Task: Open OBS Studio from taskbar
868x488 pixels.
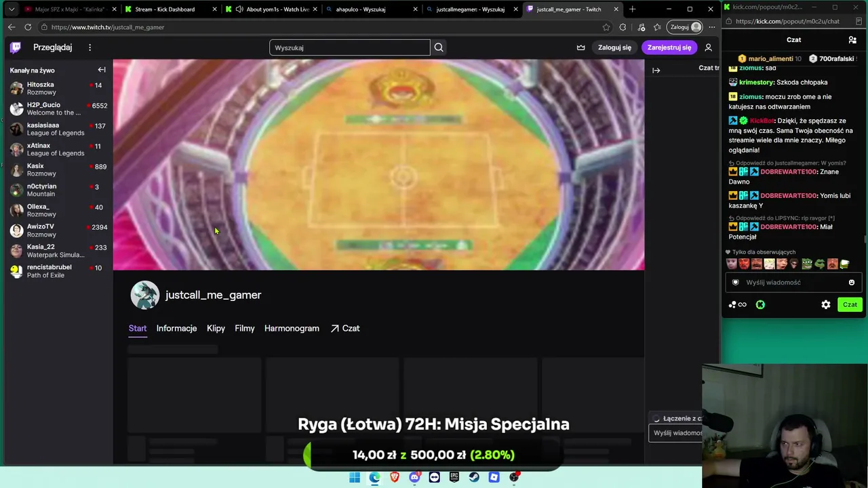Action: (x=514, y=477)
